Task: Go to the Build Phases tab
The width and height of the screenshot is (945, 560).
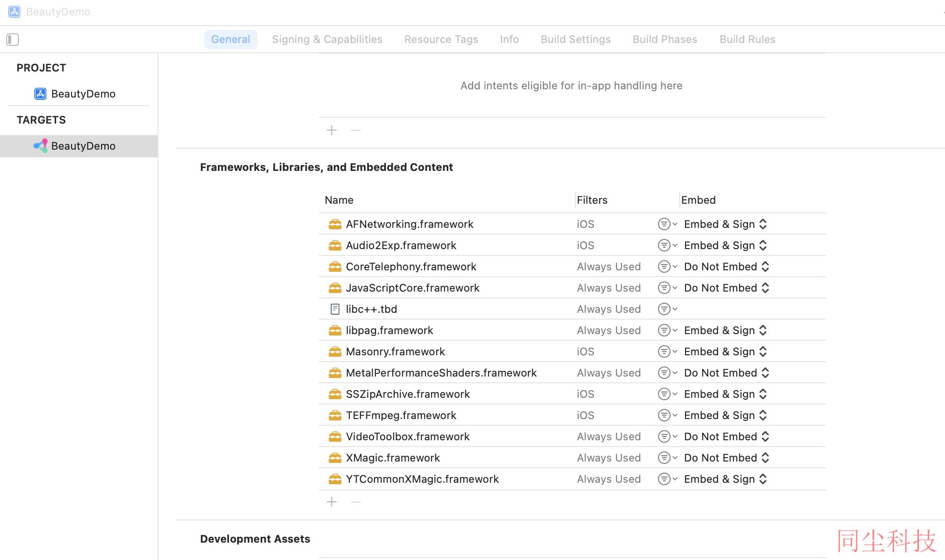Action: point(665,39)
